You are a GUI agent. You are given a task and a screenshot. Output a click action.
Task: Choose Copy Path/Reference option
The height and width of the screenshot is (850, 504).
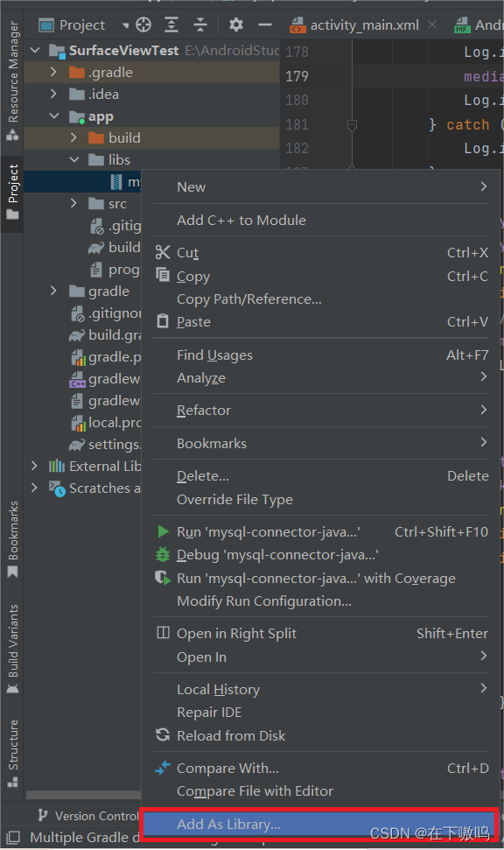pos(321,299)
